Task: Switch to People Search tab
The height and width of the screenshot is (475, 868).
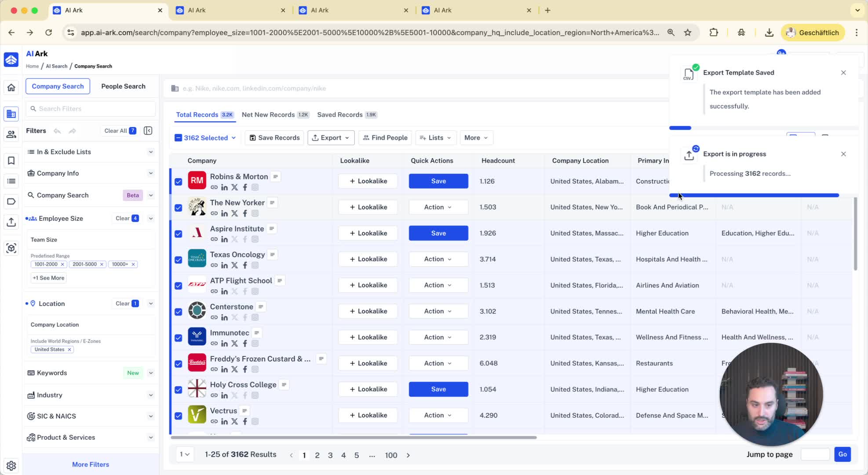Action: pos(123,86)
